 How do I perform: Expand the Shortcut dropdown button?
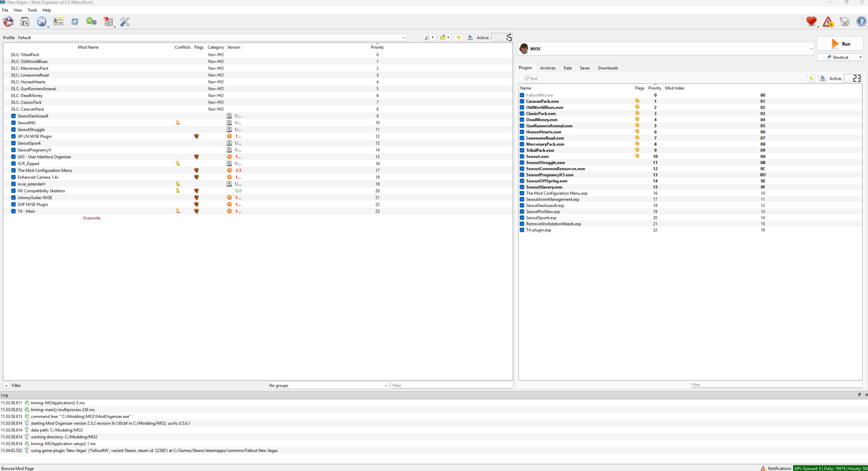tap(860, 57)
